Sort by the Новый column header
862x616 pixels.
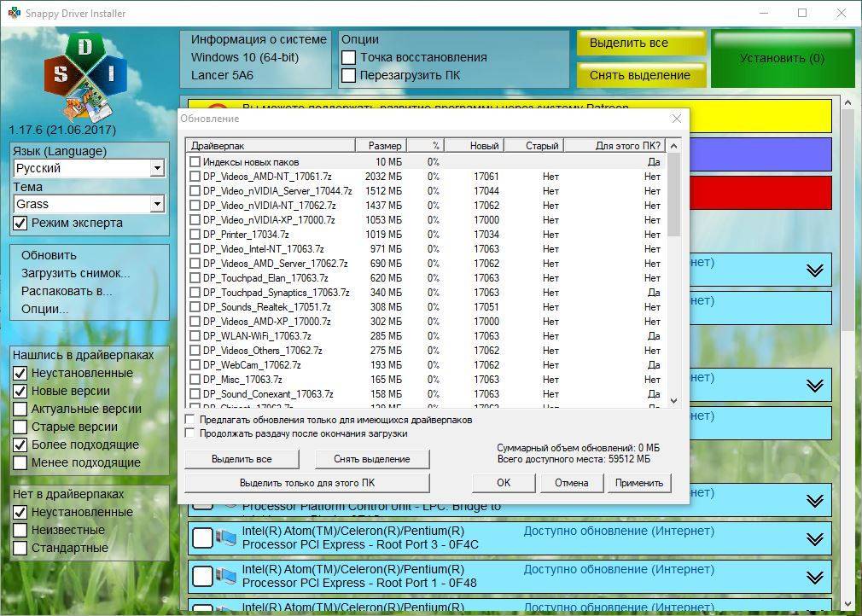(x=474, y=146)
